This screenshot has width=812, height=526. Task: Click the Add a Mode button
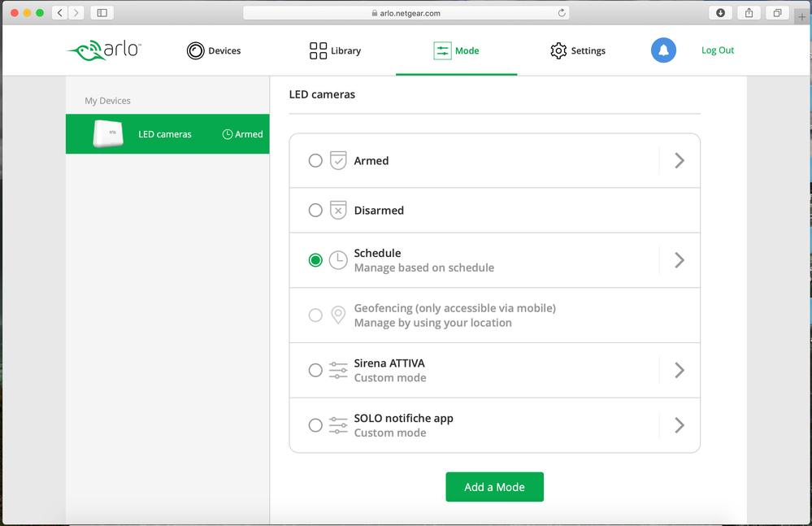(x=494, y=487)
